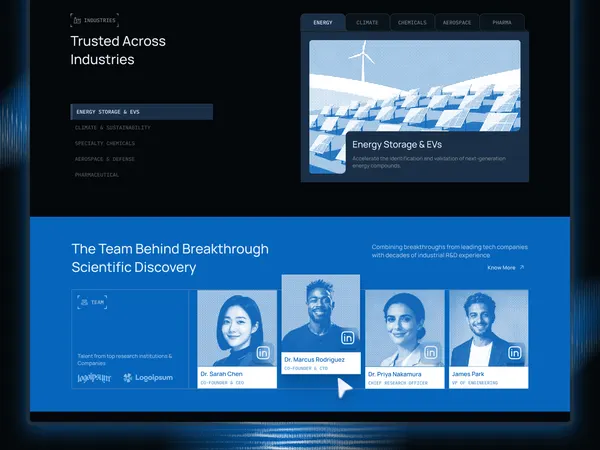Switch to the Pharma tab
The image size is (600, 450).
point(502,23)
